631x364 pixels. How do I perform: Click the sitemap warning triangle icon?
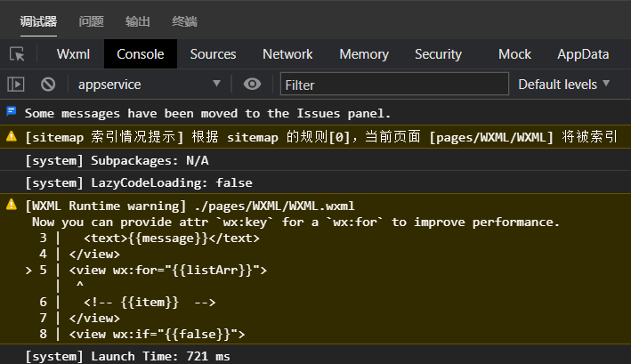click(x=12, y=136)
